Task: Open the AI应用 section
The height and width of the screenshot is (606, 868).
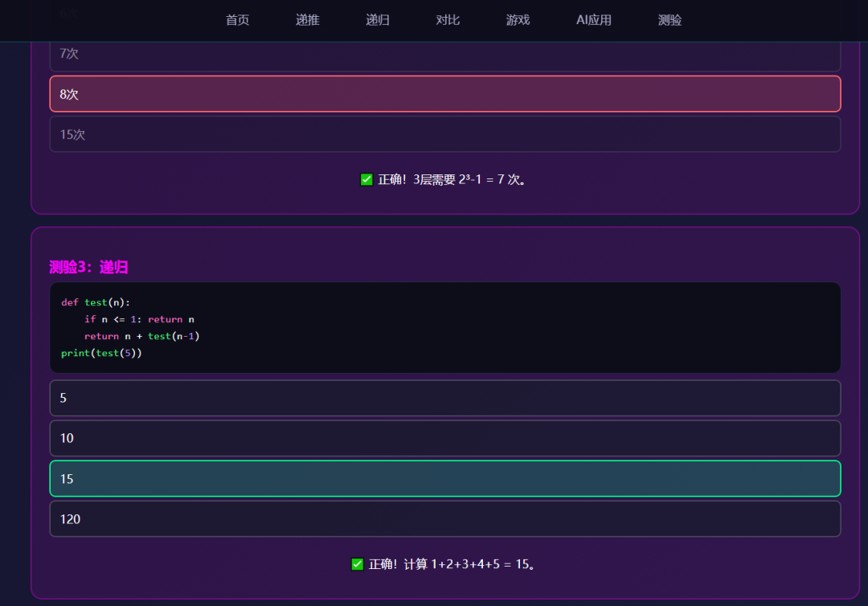Action: (594, 20)
